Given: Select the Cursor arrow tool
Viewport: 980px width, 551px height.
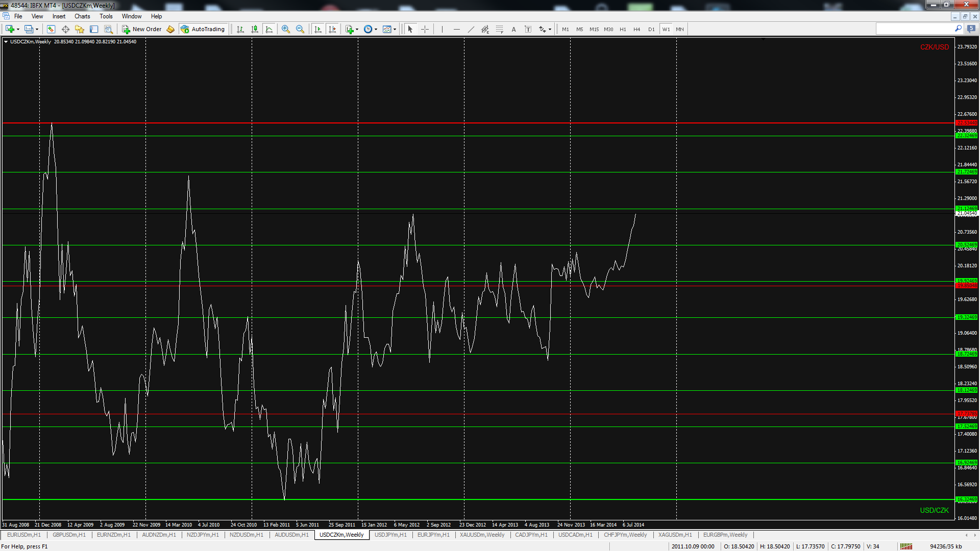Looking at the screenshot, I should click(410, 29).
